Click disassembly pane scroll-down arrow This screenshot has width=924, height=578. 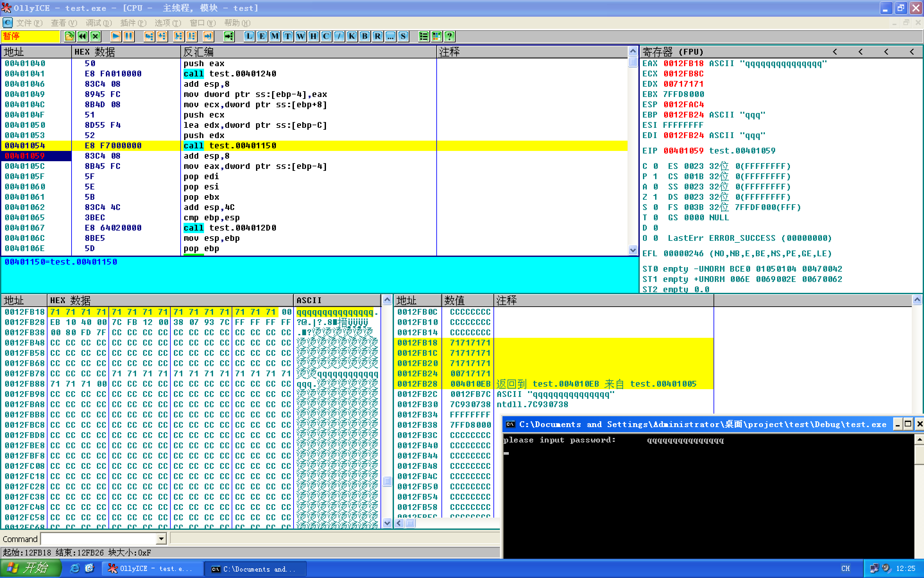(633, 250)
